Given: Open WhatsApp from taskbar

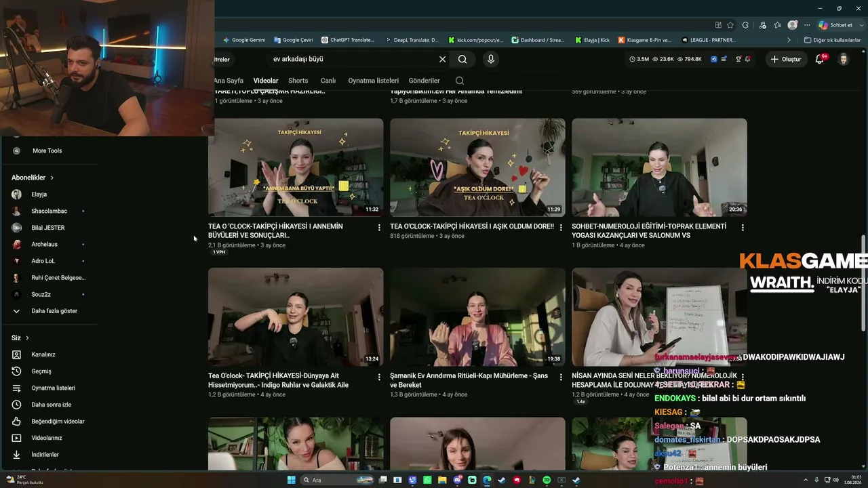Looking at the screenshot, I should pos(427,480).
